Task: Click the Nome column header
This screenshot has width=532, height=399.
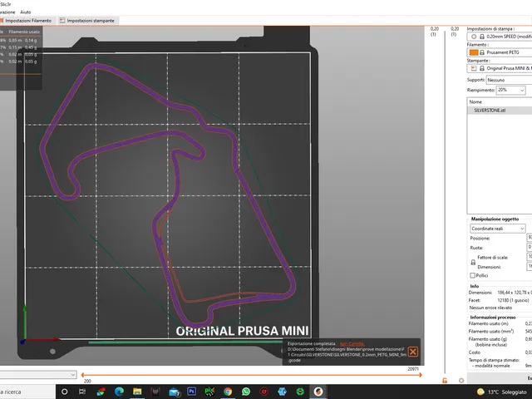Action: [x=475, y=101]
